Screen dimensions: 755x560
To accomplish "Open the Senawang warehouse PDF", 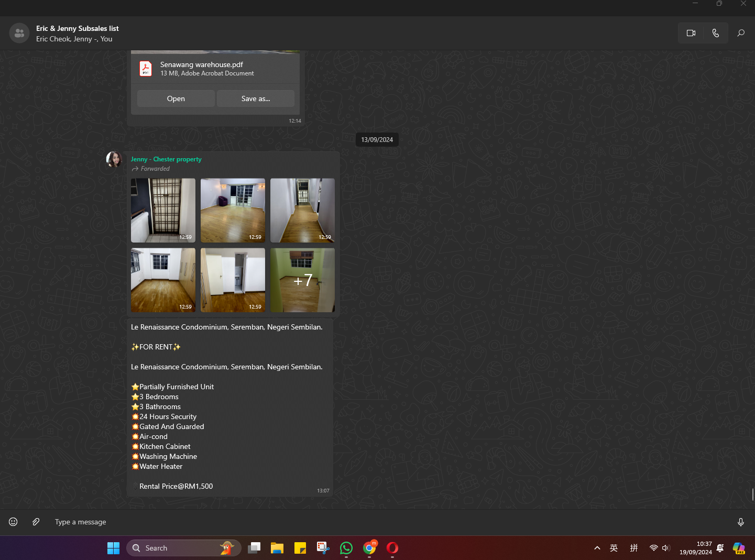I will click(176, 98).
